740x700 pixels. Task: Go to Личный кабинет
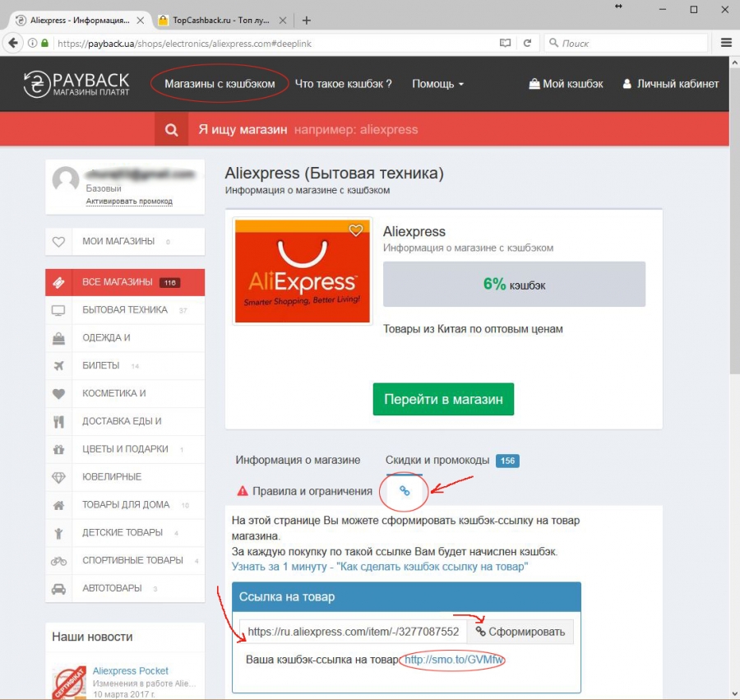tap(671, 84)
